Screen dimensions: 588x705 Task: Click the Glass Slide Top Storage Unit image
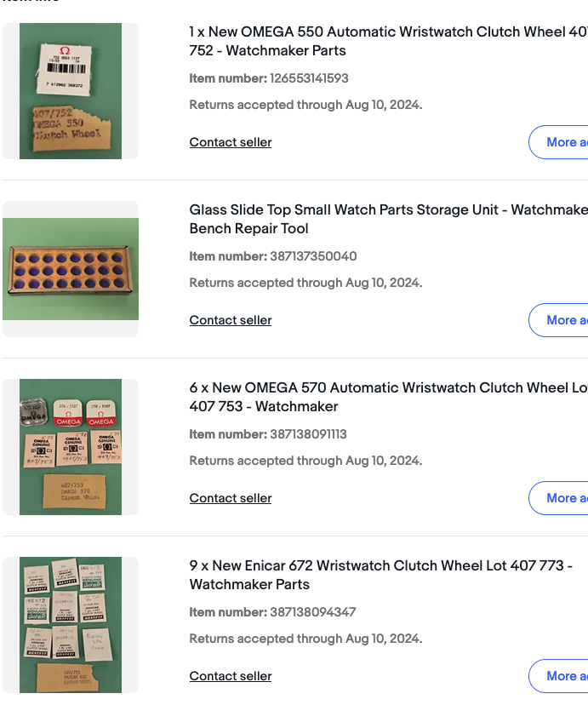coord(71,269)
